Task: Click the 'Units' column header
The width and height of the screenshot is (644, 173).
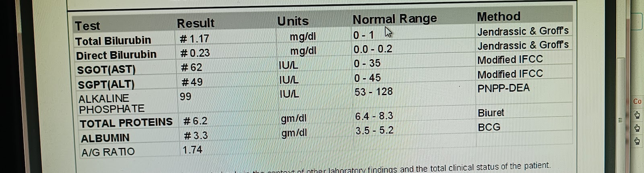Action: pyautogui.click(x=293, y=21)
